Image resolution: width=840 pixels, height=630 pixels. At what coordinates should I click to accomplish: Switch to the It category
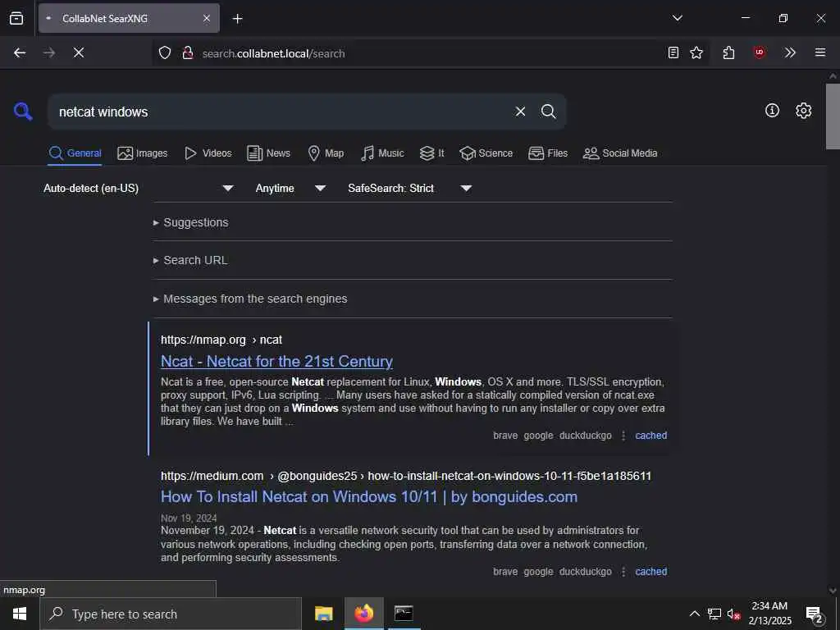[x=431, y=153]
